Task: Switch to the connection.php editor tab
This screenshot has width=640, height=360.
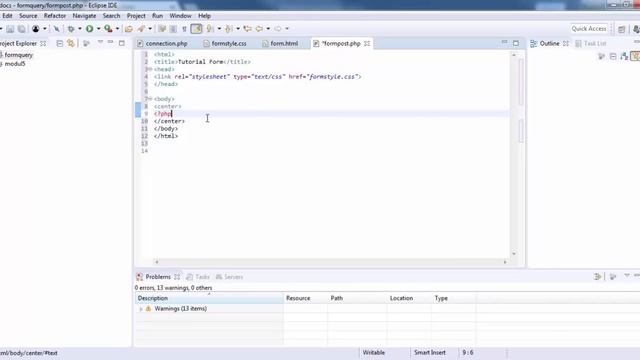Action: click(162, 43)
